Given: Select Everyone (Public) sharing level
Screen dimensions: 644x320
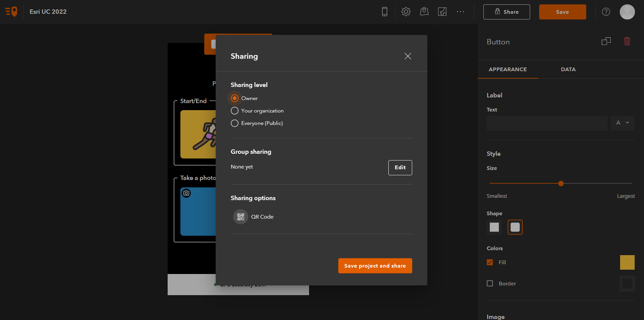Looking at the screenshot, I should tap(234, 123).
